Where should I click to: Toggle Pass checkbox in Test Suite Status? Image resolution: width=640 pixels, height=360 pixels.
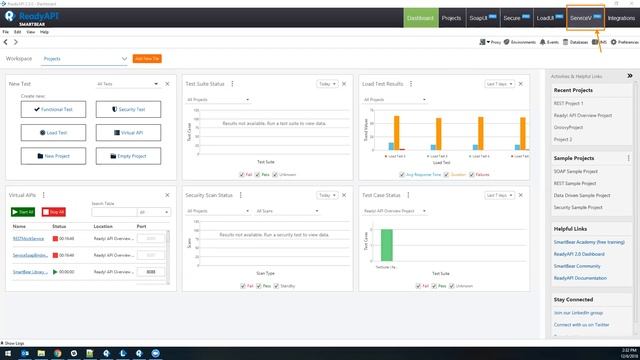258,175
